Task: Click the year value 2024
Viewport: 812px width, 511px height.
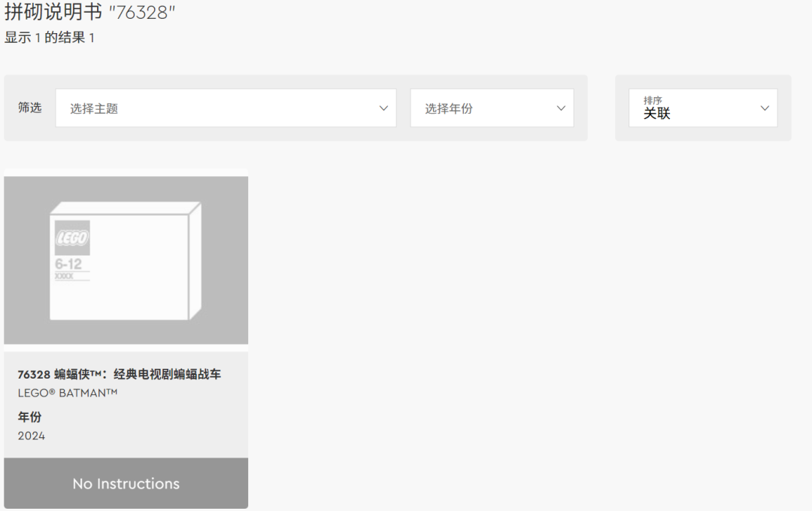Action: (31, 436)
